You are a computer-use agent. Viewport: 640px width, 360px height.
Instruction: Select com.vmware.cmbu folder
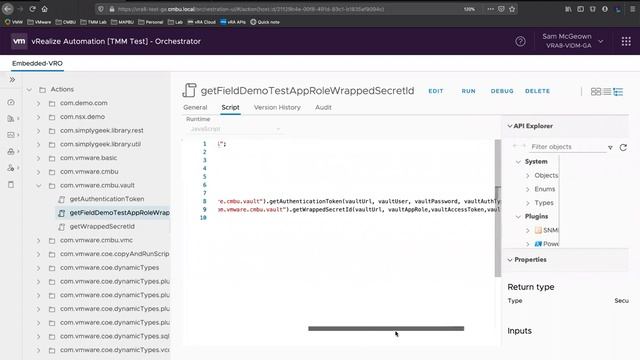pyautogui.click(x=89, y=171)
